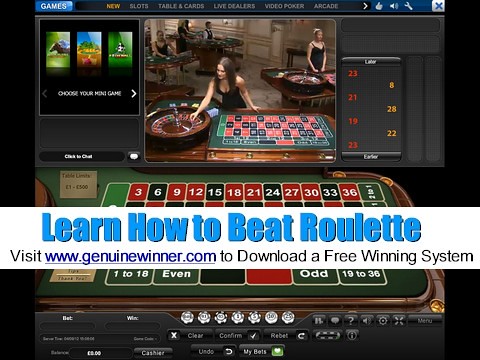Open the GAMES button
Image resolution: width=480 pixels, height=360 pixels.
(x=53, y=6)
